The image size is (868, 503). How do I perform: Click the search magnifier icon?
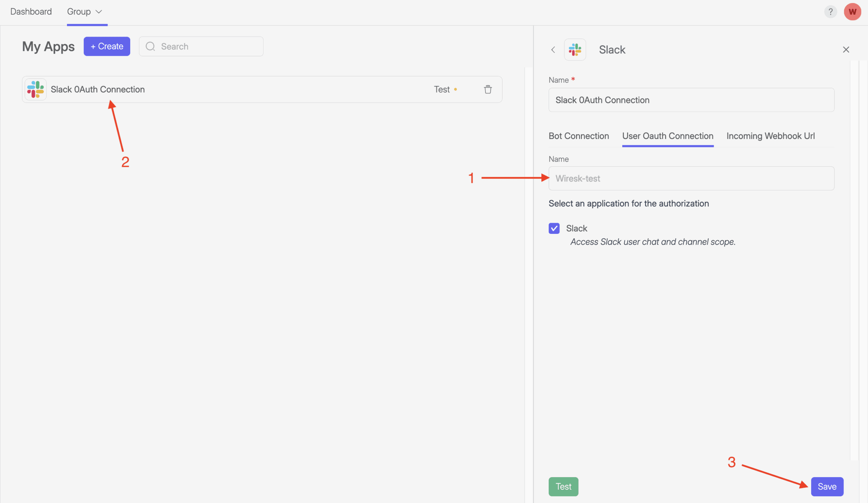click(150, 46)
